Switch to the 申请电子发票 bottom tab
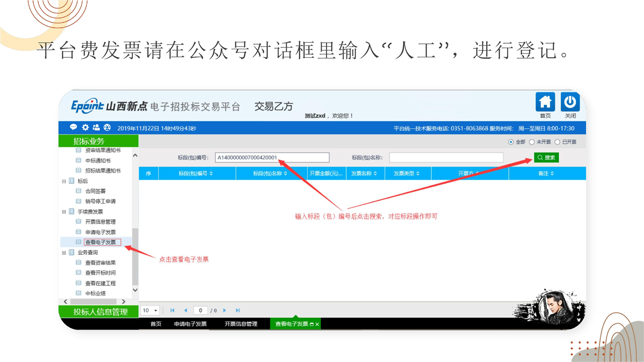Image resolution: width=644 pixels, height=362 pixels. tap(190, 324)
